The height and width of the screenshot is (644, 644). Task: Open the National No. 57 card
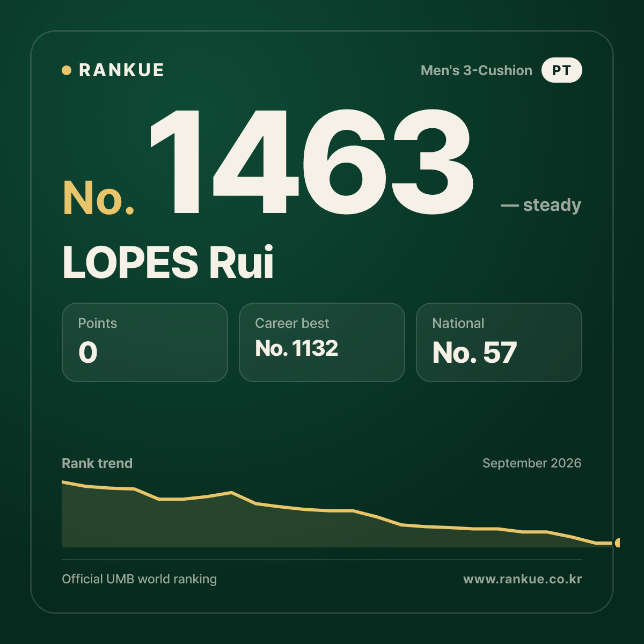[x=499, y=342]
